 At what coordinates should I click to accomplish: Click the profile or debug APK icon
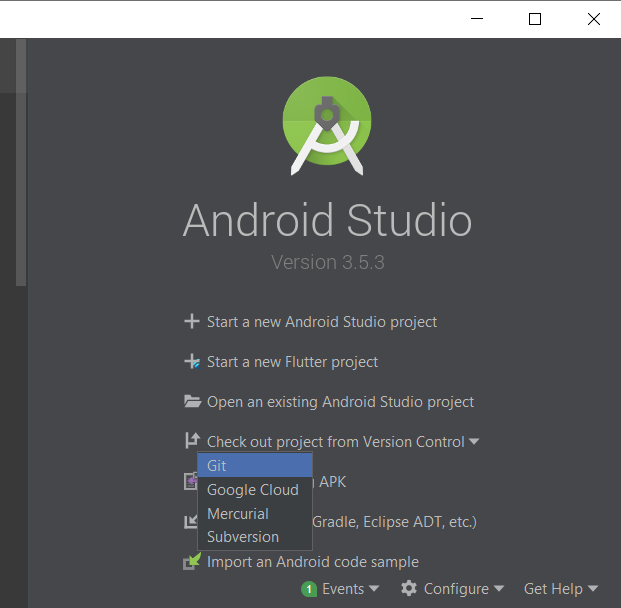point(190,481)
